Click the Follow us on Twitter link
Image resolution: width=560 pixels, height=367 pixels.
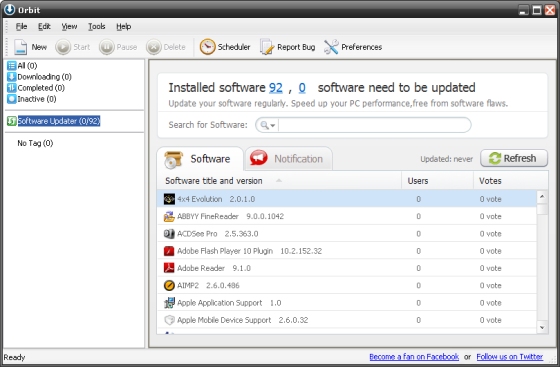510,357
